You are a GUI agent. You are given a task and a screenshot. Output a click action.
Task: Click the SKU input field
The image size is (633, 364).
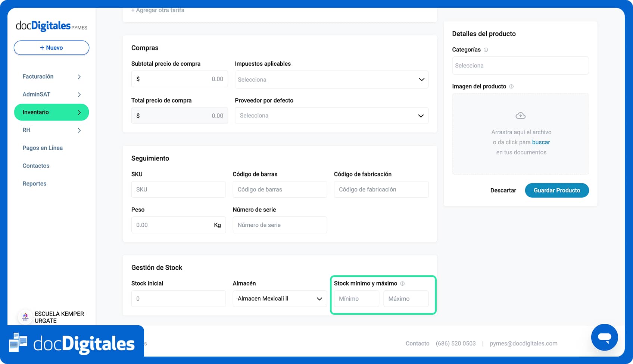click(178, 189)
